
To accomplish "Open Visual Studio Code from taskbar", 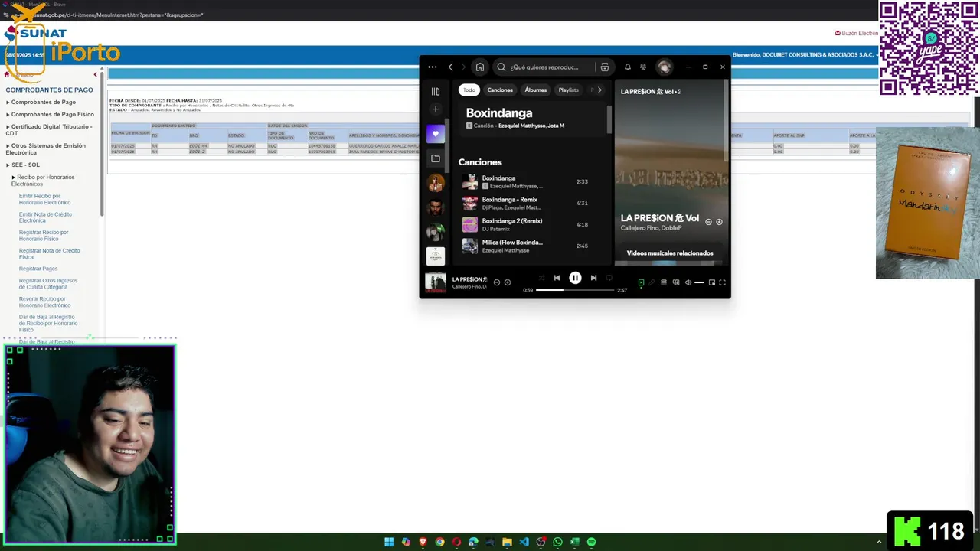I will [x=524, y=542].
